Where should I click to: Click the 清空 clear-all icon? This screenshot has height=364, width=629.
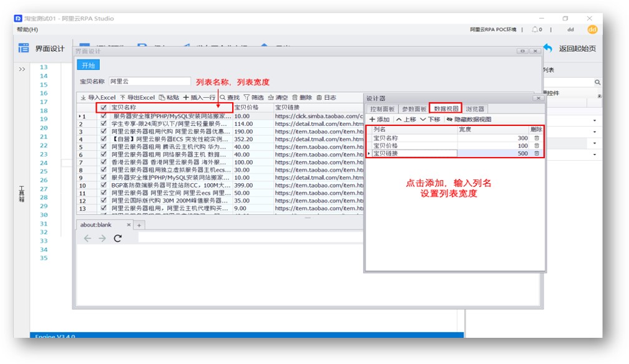pos(271,97)
